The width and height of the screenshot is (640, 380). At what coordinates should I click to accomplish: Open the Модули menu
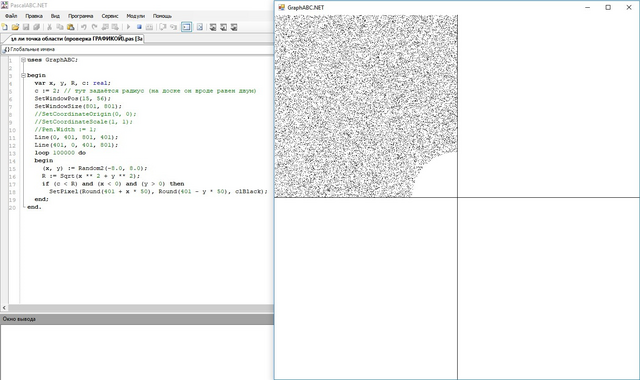pyautogui.click(x=136, y=16)
